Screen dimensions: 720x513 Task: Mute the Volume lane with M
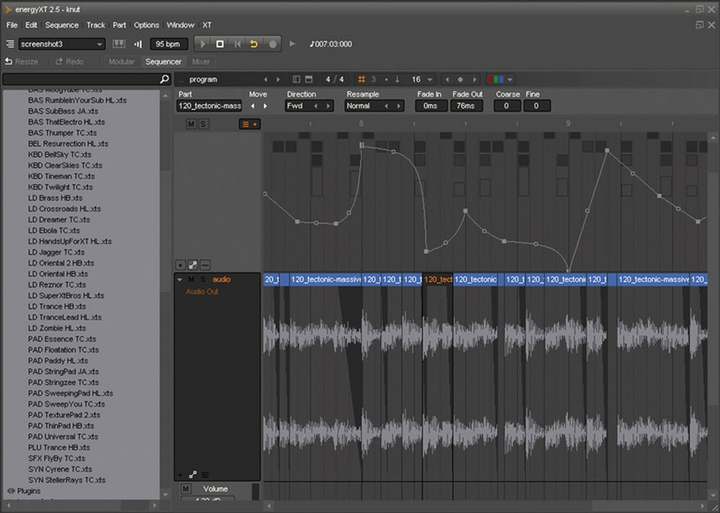click(x=186, y=489)
